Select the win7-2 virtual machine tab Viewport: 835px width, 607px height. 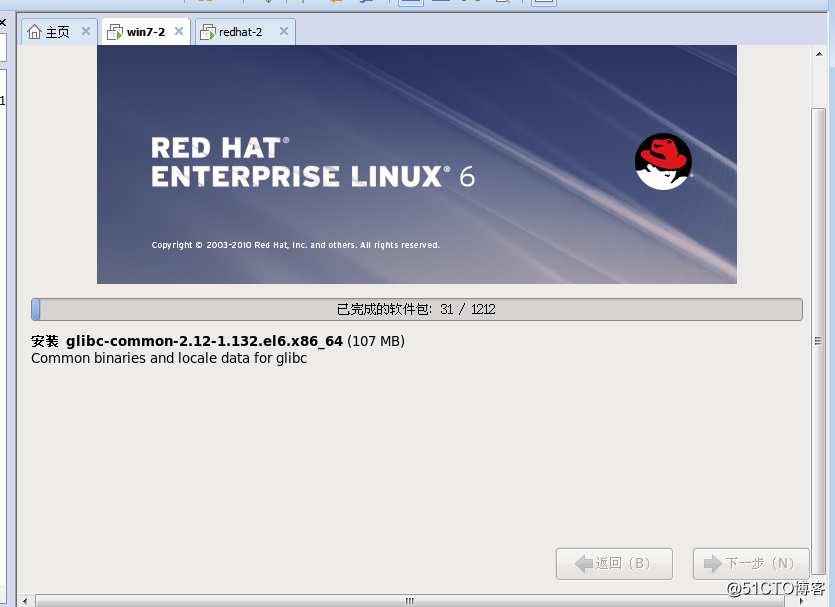click(145, 32)
